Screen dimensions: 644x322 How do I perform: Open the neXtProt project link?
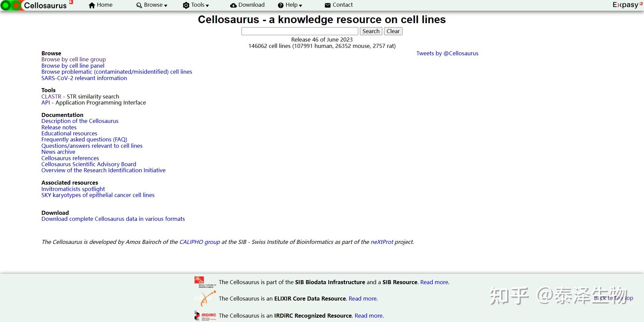coord(382,242)
